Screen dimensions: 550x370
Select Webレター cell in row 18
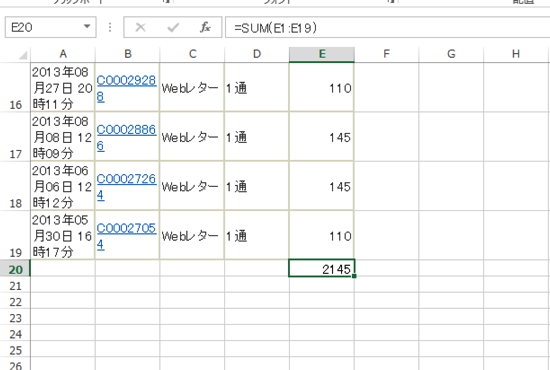click(192, 186)
